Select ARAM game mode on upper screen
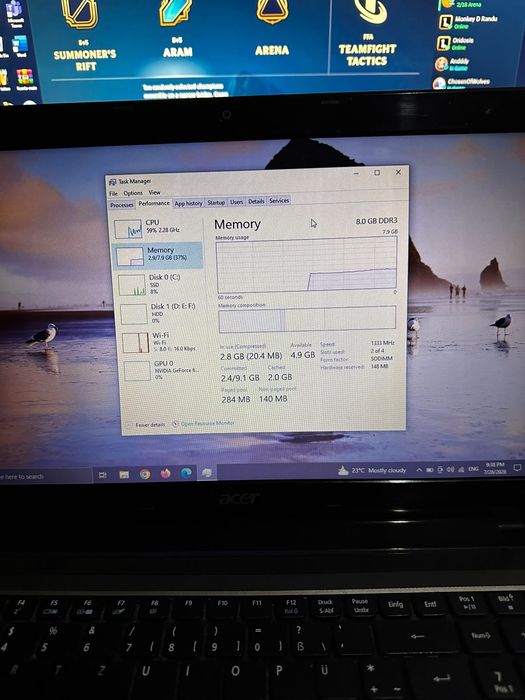This screenshot has height=700, width=525. tap(177, 30)
